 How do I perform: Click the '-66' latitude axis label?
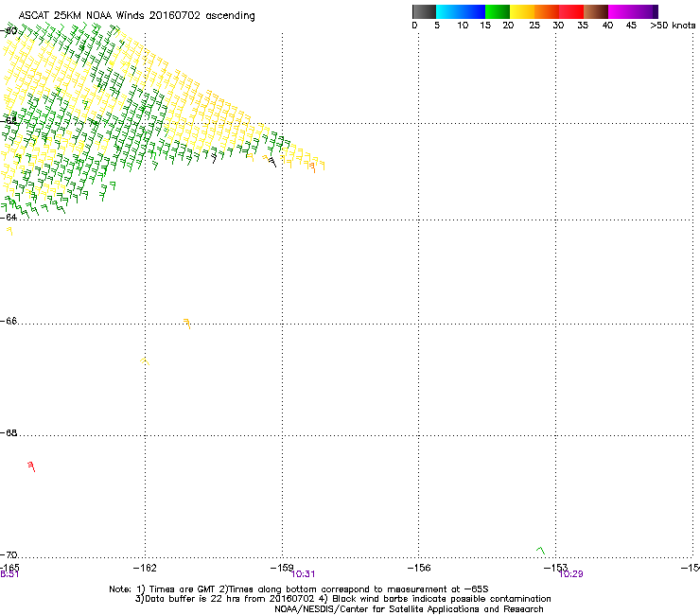9,322
